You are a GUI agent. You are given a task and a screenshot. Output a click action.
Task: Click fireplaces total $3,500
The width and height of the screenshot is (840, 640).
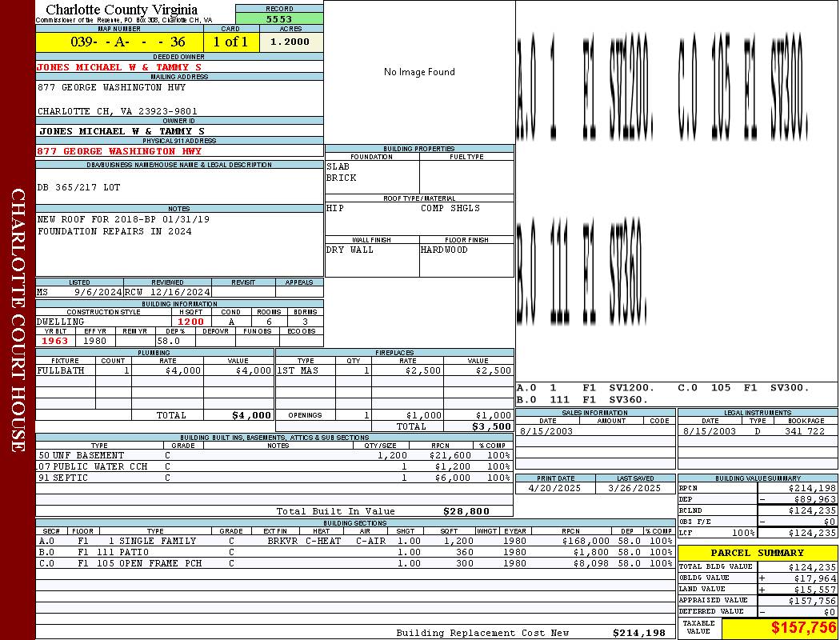(491, 427)
